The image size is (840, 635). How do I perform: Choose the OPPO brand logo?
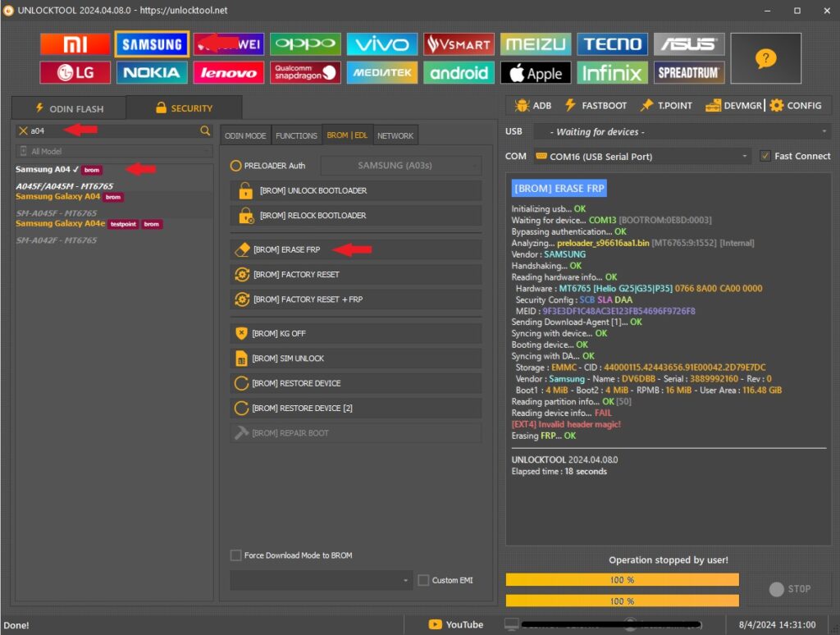tap(305, 44)
